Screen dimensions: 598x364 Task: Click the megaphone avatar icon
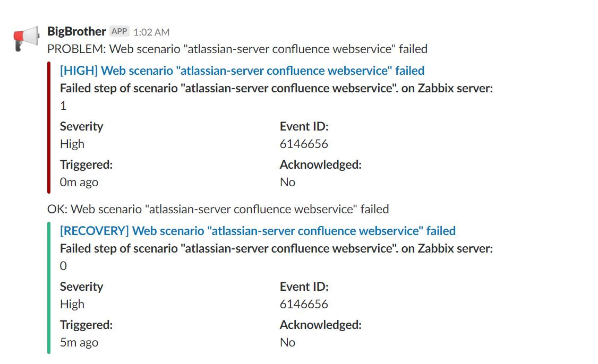(27, 38)
